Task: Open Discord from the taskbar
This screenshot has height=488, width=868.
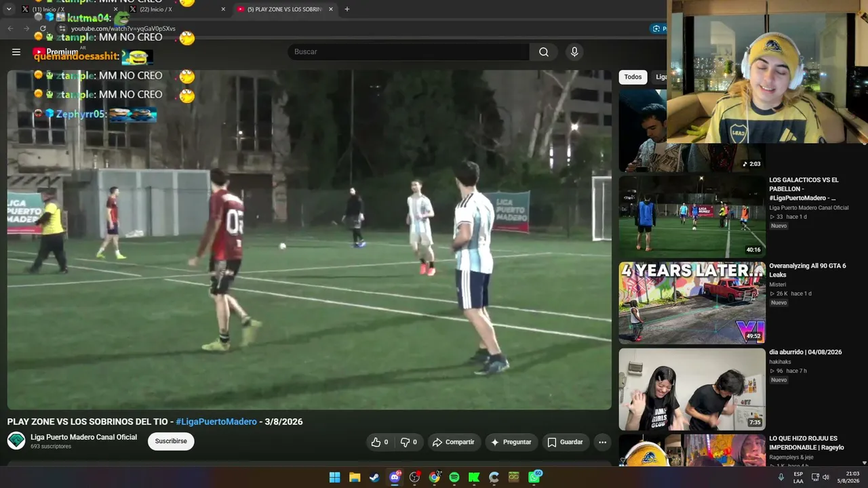Action: click(x=395, y=477)
